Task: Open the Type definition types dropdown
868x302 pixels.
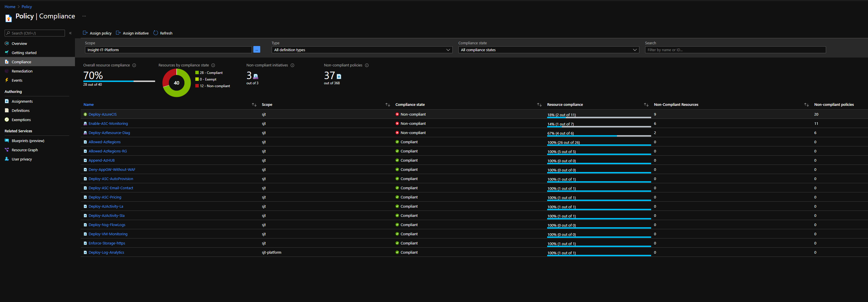Action: (x=362, y=50)
